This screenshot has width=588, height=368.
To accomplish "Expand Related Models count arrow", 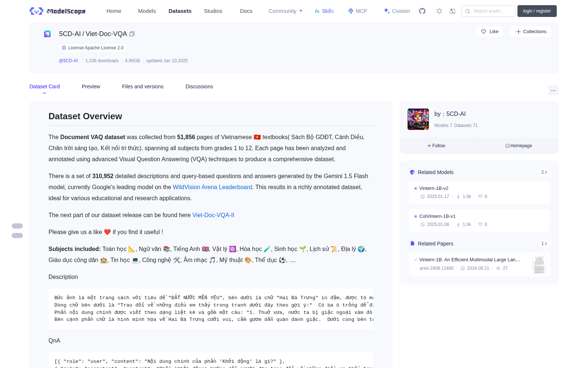I will (544, 172).
